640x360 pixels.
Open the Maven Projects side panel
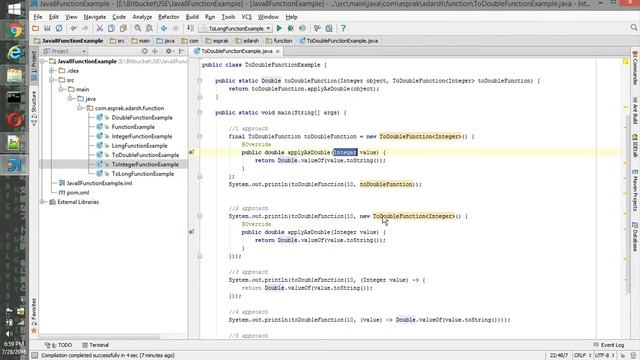coord(635,191)
